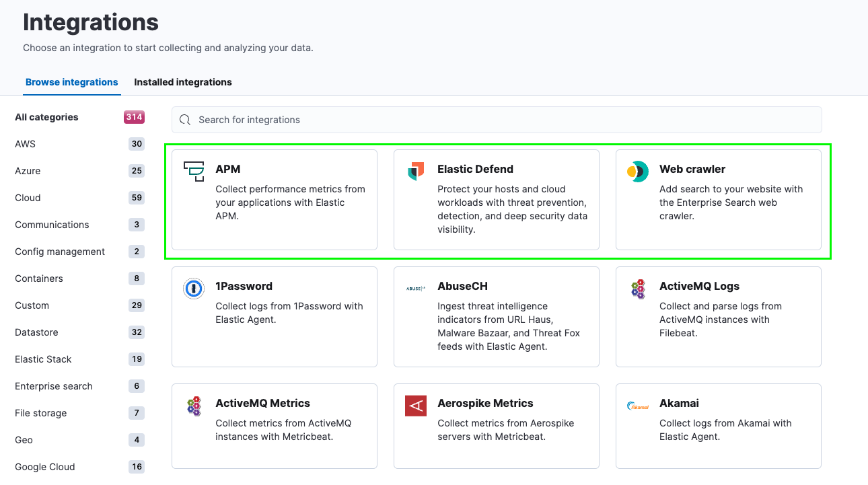Filter by Datastore category
Image resolution: width=868 pixels, height=485 pixels.
[36, 332]
